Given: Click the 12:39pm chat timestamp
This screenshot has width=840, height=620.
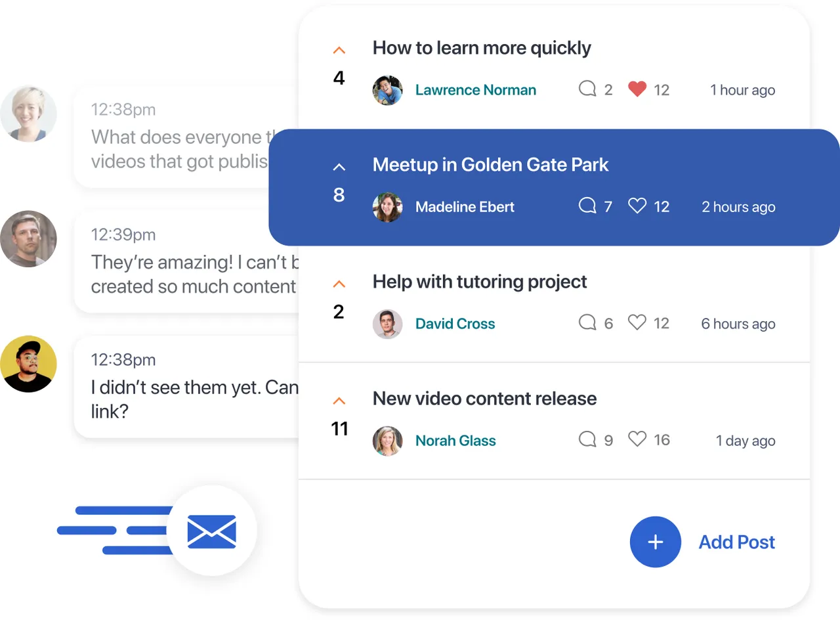Looking at the screenshot, I should point(123,234).
